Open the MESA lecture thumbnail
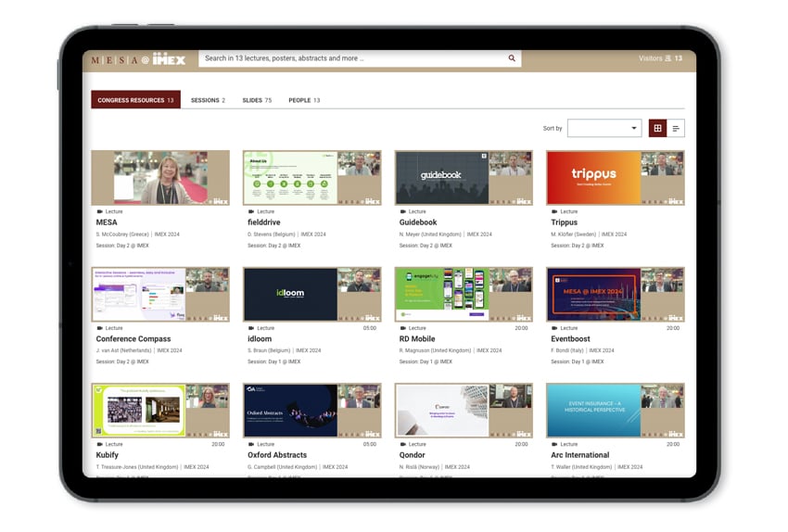 point(160,177)
